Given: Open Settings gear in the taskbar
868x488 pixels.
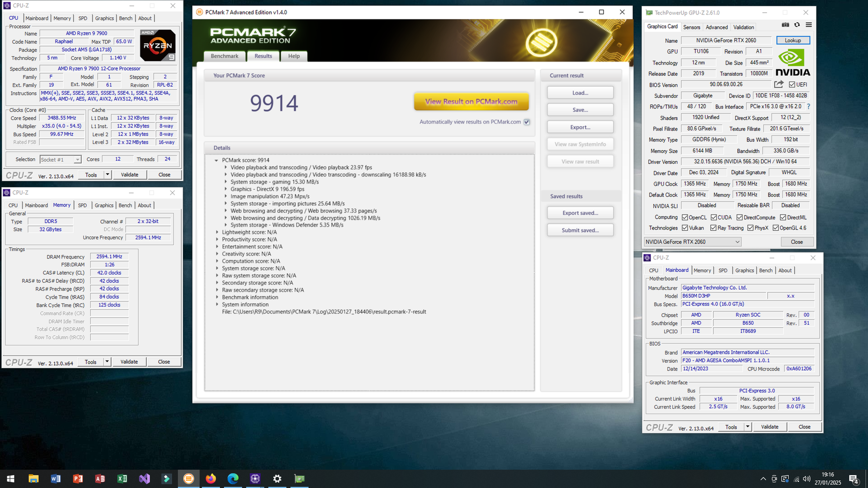Looking at the screenshot, I should [x=277, y=479].
